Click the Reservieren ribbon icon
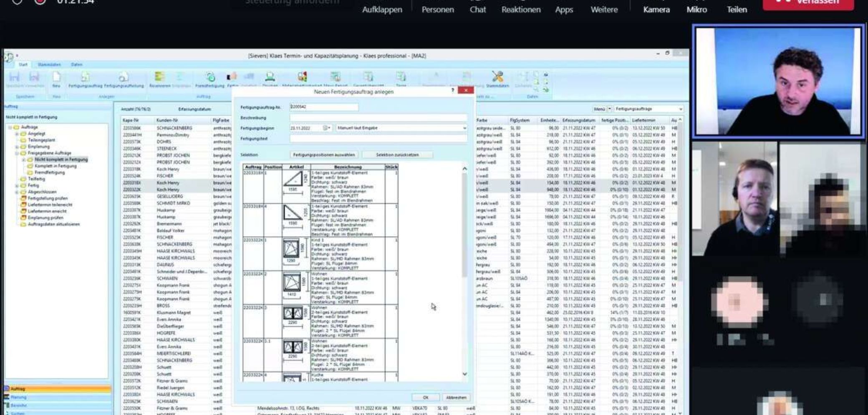This screenshot has height=415, width=868. pos(159,78)
